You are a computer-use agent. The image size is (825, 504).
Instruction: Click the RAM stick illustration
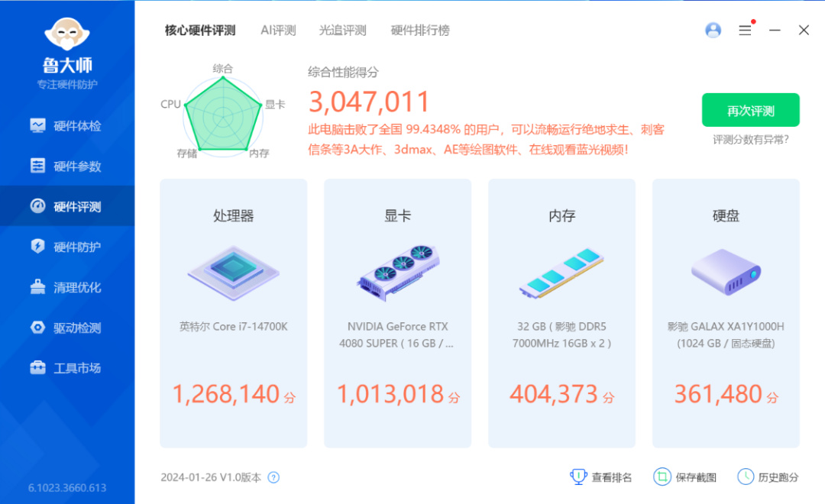561,273
